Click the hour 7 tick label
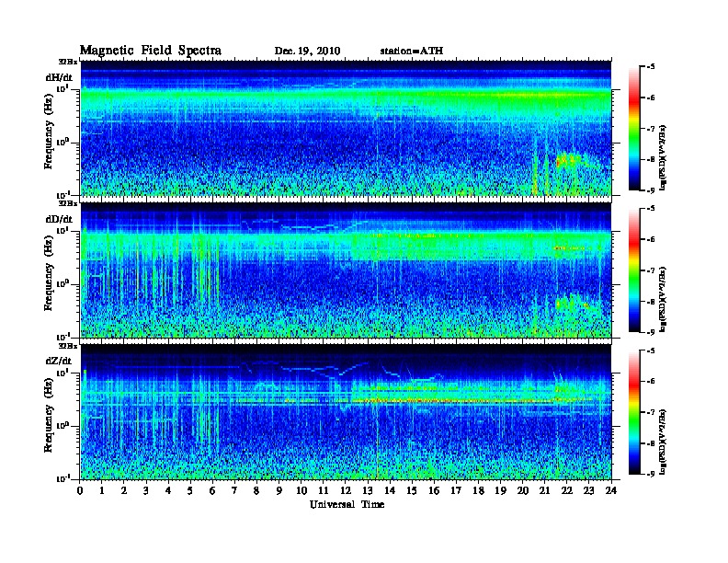Image resolution: width=728 pixels, height=563 pixels. (x=234, y=490)
